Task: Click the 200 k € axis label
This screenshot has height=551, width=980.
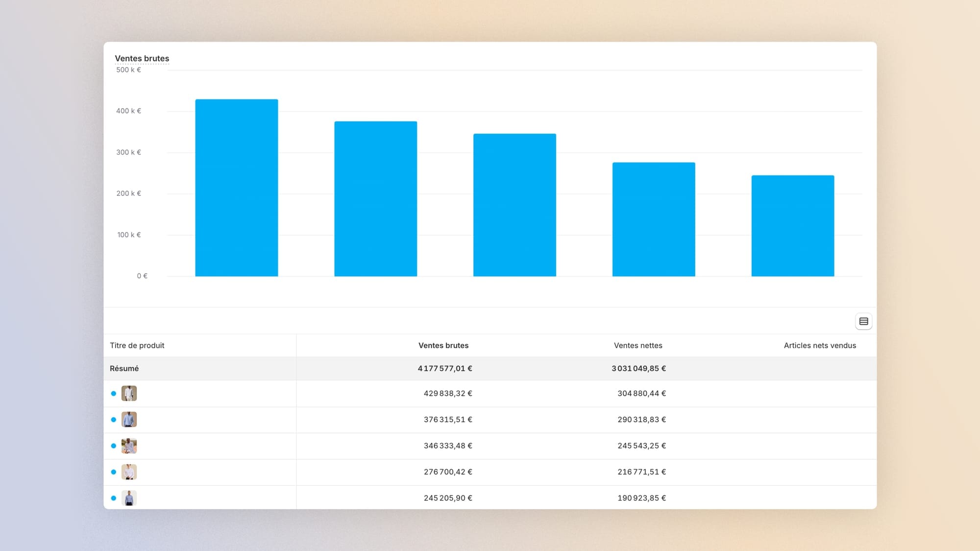Action: pyautogui.click(x=128, y=193)
